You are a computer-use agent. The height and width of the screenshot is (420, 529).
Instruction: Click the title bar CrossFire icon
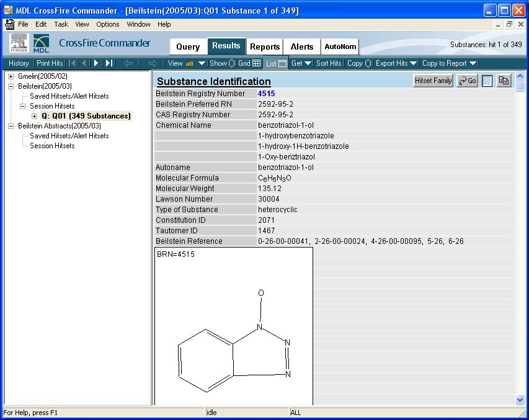tap(8, 10)
